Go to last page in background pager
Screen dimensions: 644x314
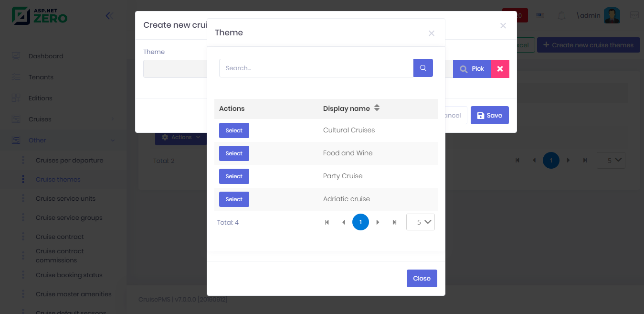click(x=585, y=161)
